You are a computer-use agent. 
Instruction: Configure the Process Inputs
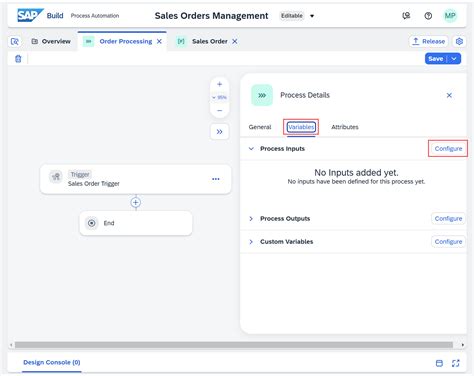(448, 149)
